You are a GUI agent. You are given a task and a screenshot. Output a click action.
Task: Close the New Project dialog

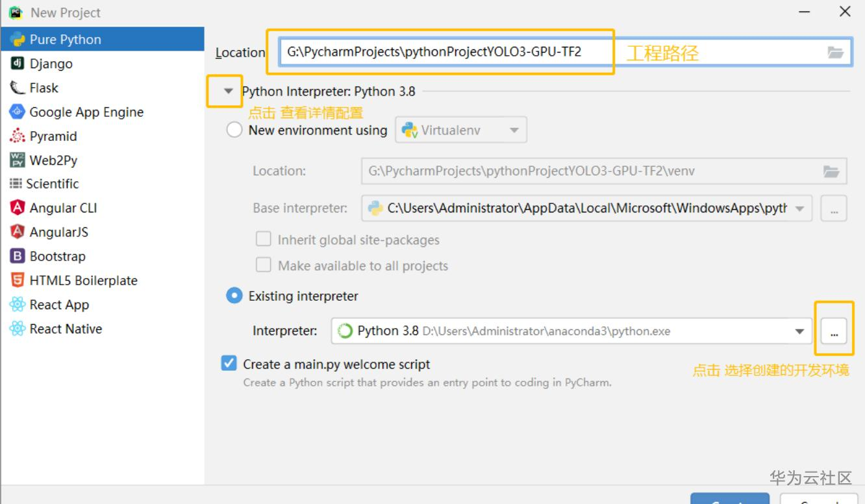[845, 12]
